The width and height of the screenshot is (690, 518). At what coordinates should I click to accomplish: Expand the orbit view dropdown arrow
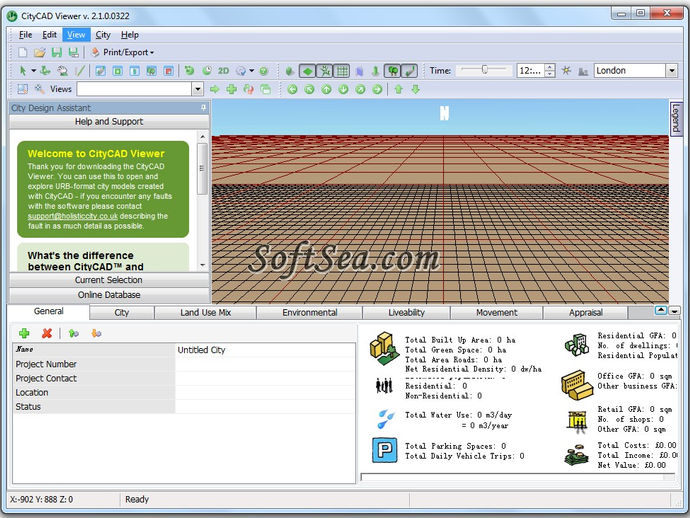coord(251,70)
